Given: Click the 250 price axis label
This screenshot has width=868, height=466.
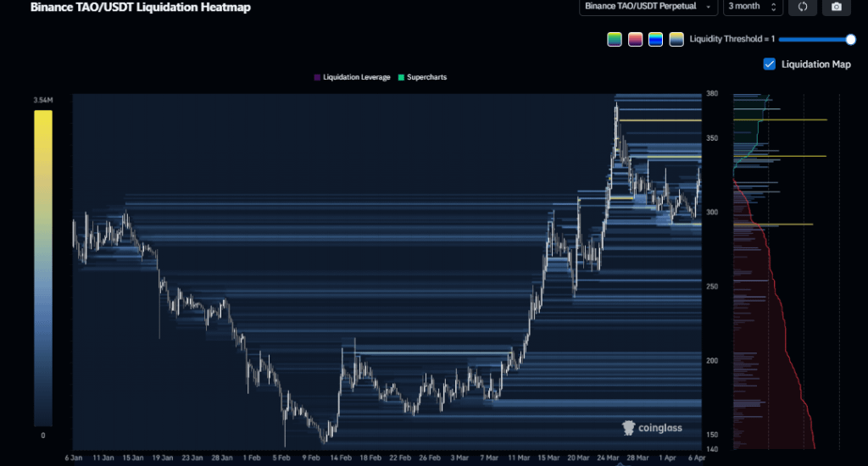Looking at the screenshot, I should pyautogui.click(x=712, y=286).
